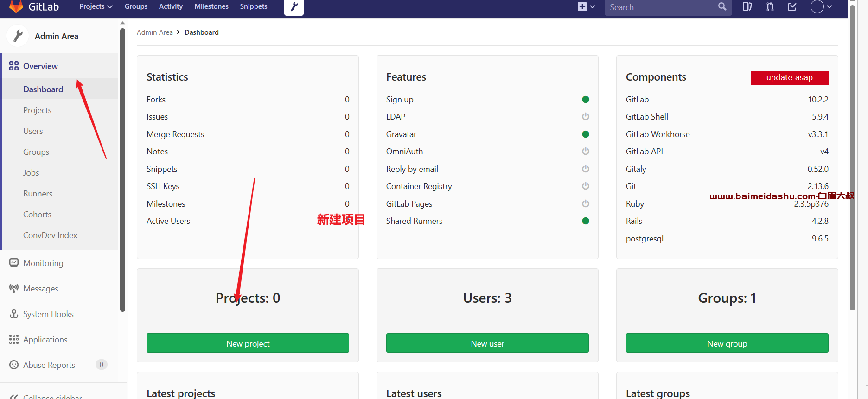The image size is (868, 399).
Task: Click the Monitoring icon in sidebar
Action: [x=14, y=263]
